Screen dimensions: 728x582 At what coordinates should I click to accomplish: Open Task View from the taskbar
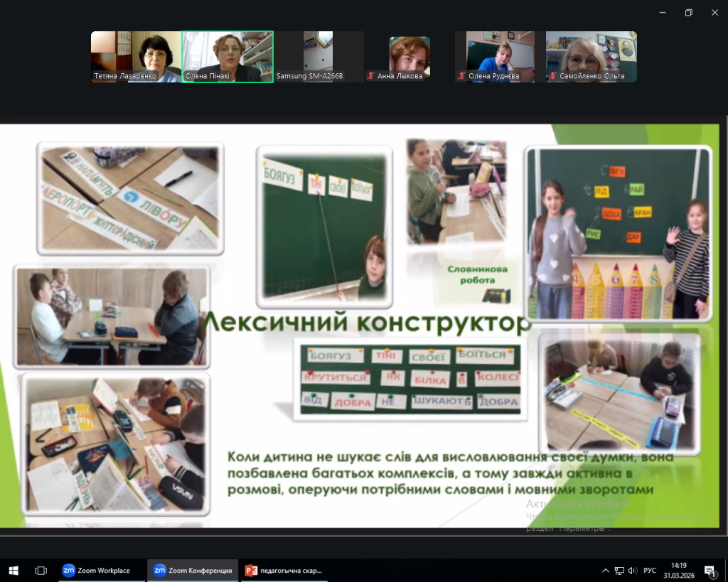coord(41,570)
